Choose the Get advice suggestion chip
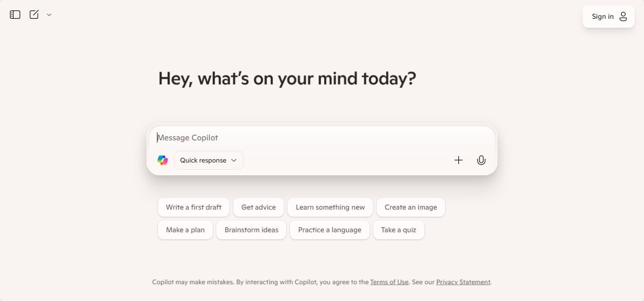This screenshot has height=301, width=644. coord(258,207)
